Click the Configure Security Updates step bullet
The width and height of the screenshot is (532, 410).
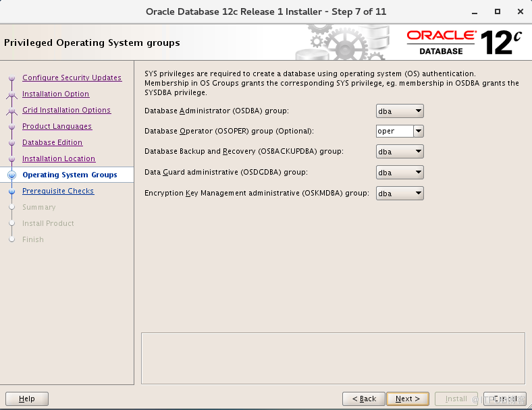pyautogui.click(x=12, y=78)
